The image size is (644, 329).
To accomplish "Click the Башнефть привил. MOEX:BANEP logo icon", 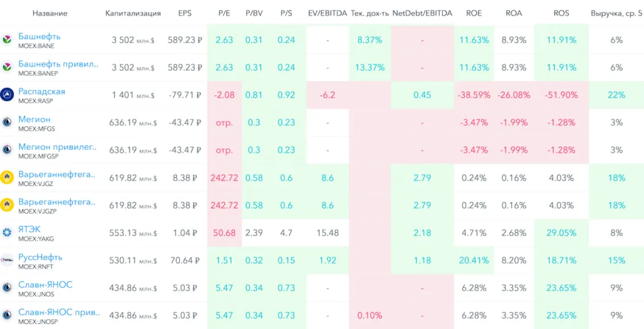I will [x=7, y=67].
